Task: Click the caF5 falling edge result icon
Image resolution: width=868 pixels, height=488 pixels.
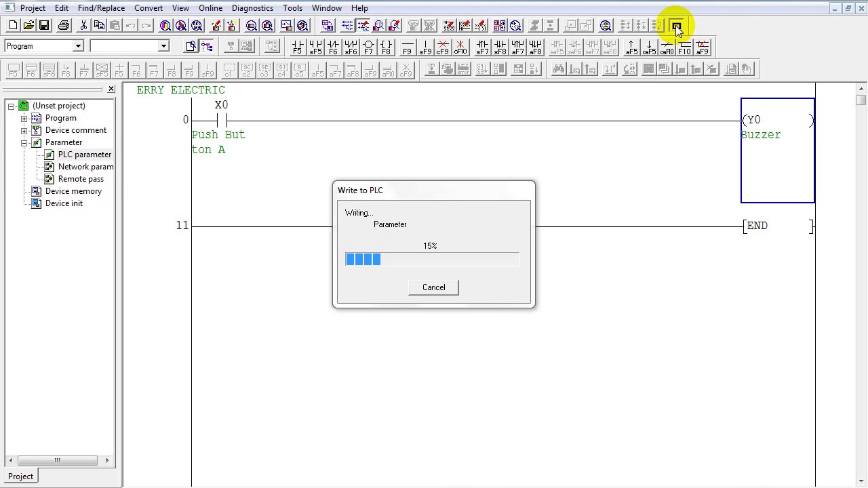Action: click(649, 47)
